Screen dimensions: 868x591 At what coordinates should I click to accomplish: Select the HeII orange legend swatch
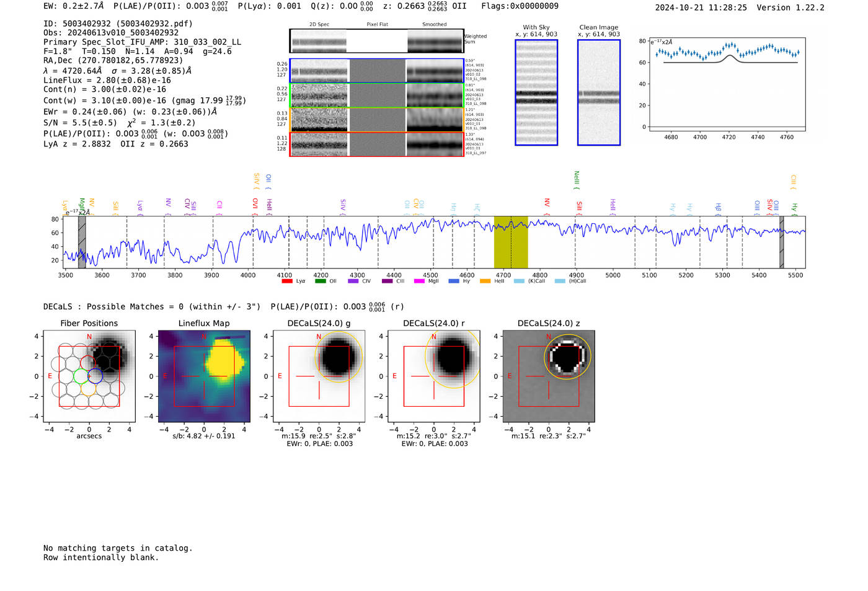tap(485, 281)
